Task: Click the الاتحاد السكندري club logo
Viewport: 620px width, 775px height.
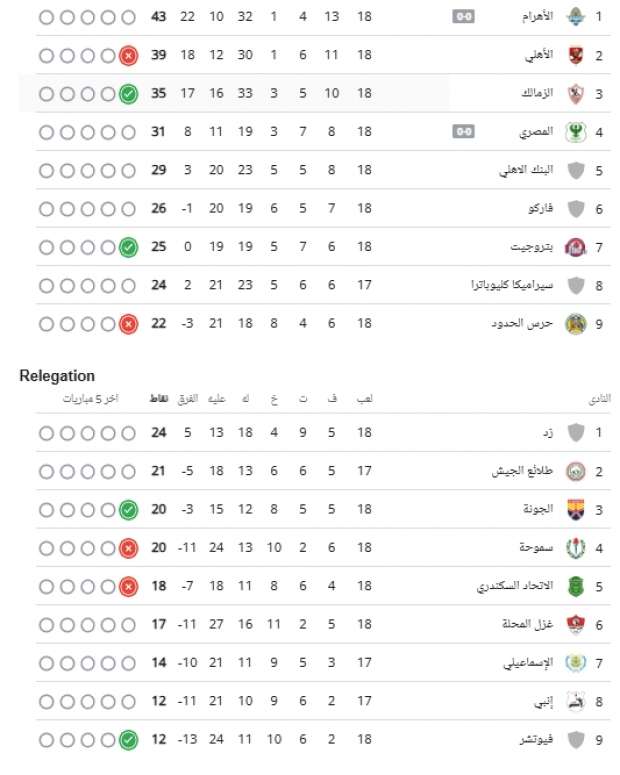Action: [575, 586]
